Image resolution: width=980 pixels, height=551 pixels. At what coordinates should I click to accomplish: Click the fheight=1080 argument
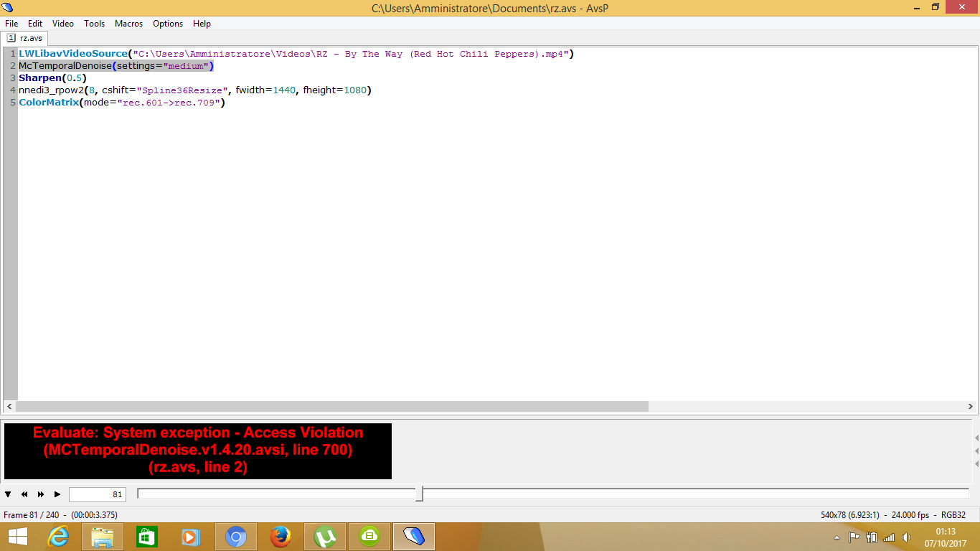(334, 90)
